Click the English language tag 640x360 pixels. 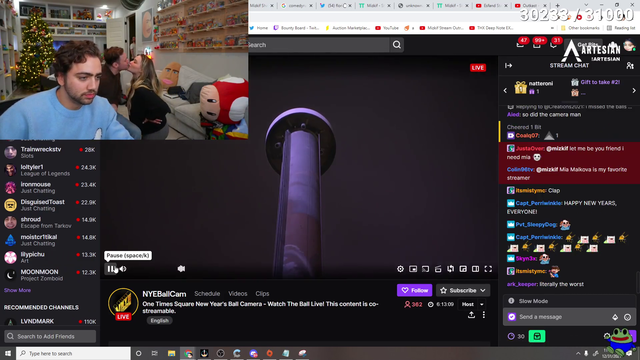click(159, 320)
